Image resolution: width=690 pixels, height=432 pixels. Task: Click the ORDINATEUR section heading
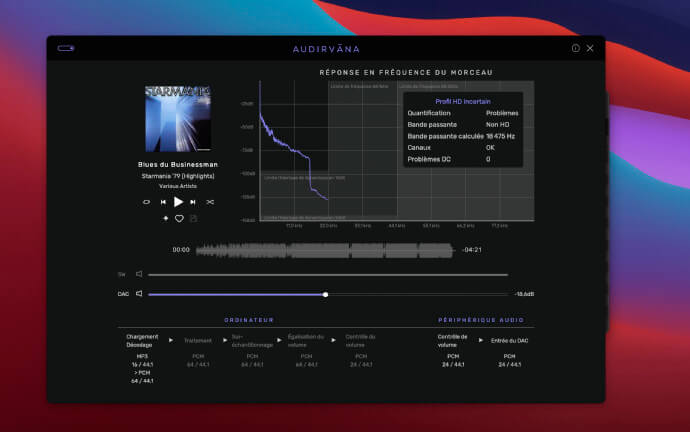pos(249,320)
